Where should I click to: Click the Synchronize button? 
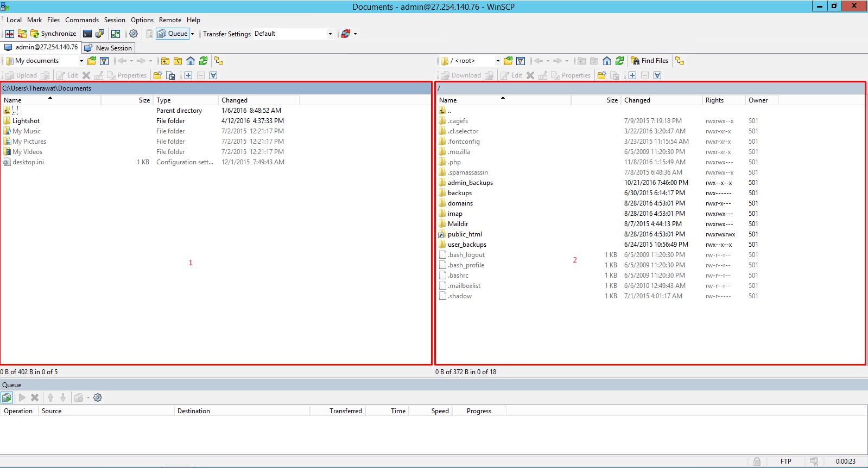[54, 34]
